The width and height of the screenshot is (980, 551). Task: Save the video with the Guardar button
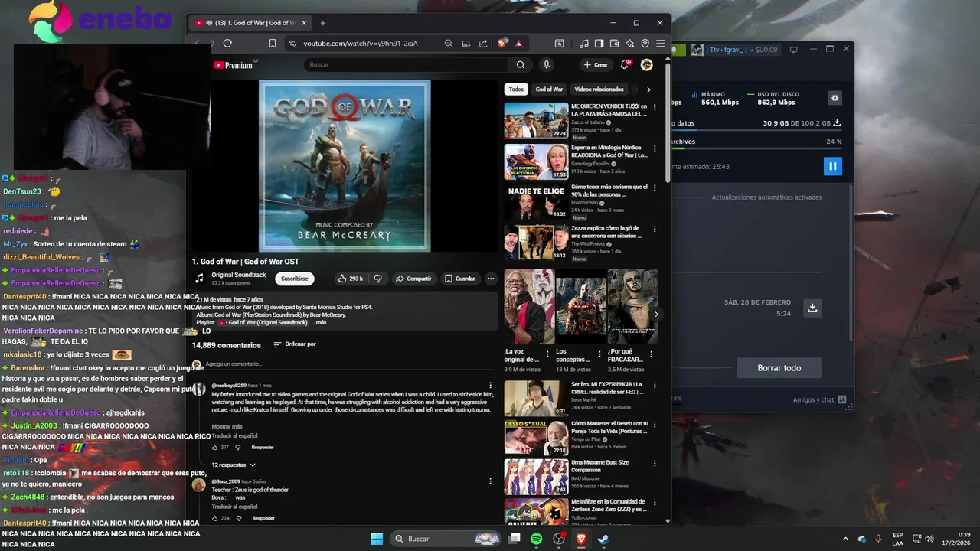[x=460, y=279]
